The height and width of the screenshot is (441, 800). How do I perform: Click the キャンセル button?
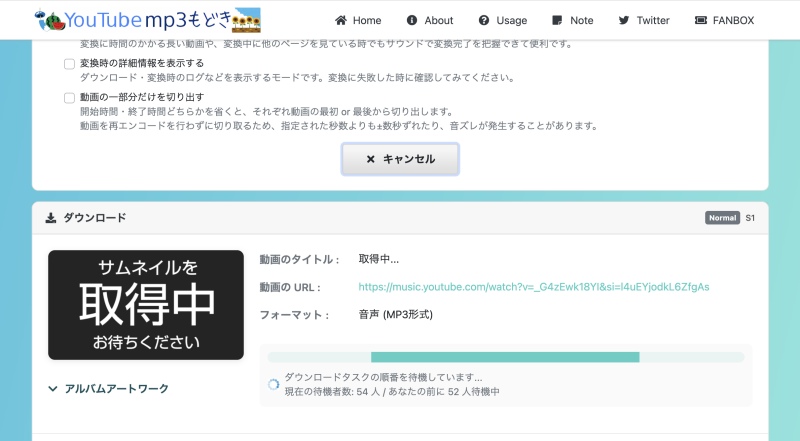coord(401,159)
